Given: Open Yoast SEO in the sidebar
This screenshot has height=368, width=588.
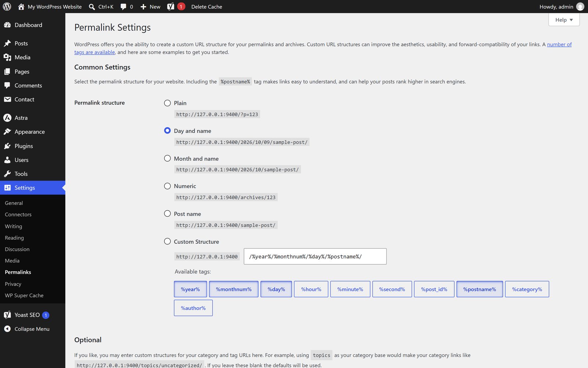Looking at the screenshot, I should click(27, 315).
